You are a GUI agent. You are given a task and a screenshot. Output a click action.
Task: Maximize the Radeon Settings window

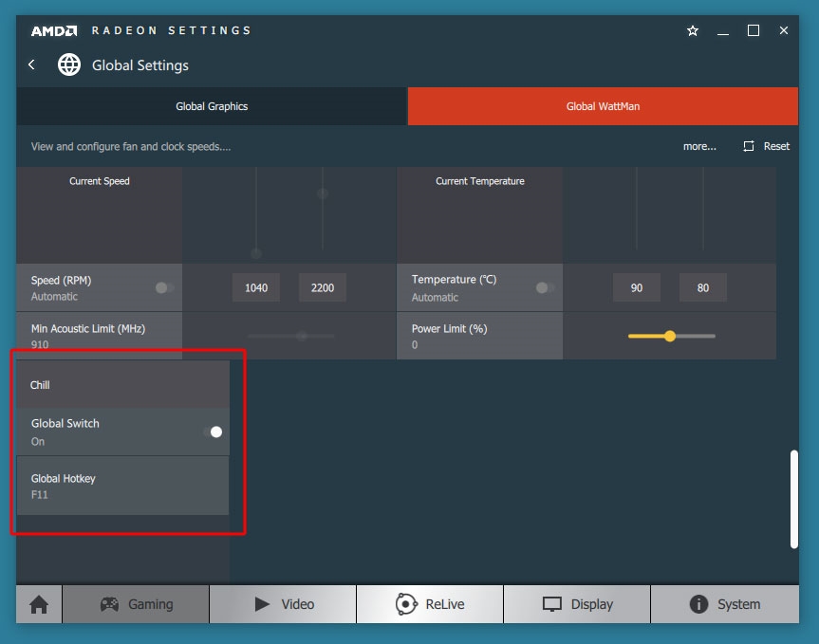click(x=754, y=30)
